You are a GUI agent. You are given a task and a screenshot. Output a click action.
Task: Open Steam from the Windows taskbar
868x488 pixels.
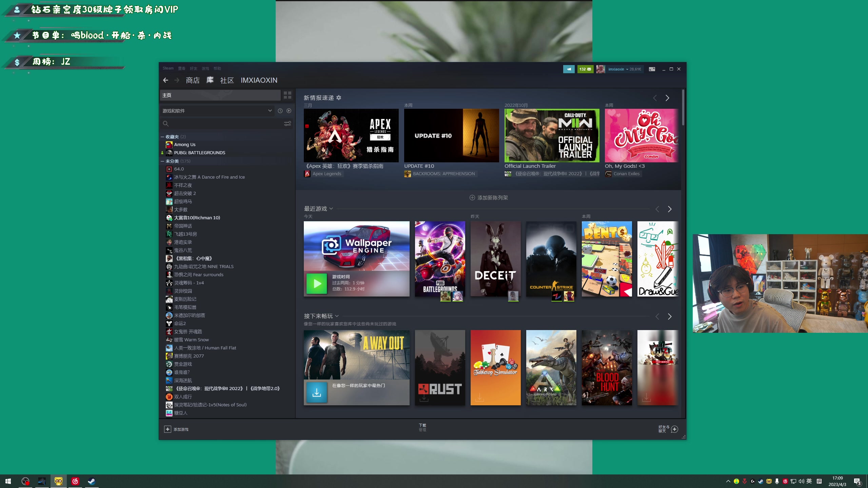(x=92, y=481)
